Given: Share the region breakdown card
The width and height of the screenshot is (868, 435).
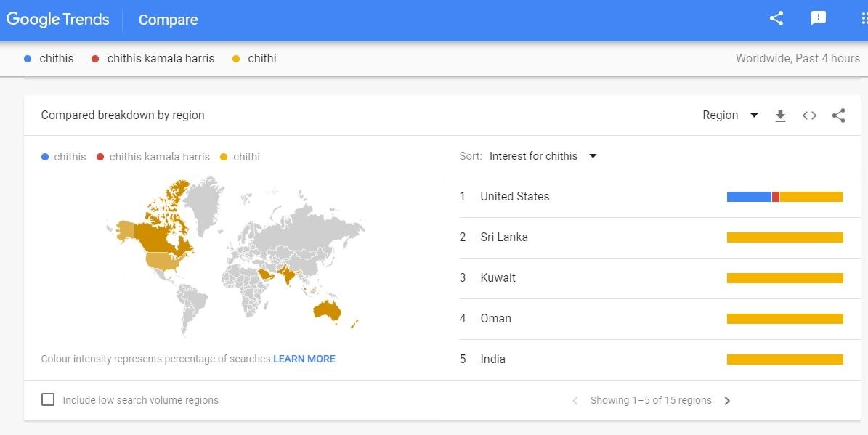Looking at the screenshot, I should pyautogui.click(x=838, y=115).
